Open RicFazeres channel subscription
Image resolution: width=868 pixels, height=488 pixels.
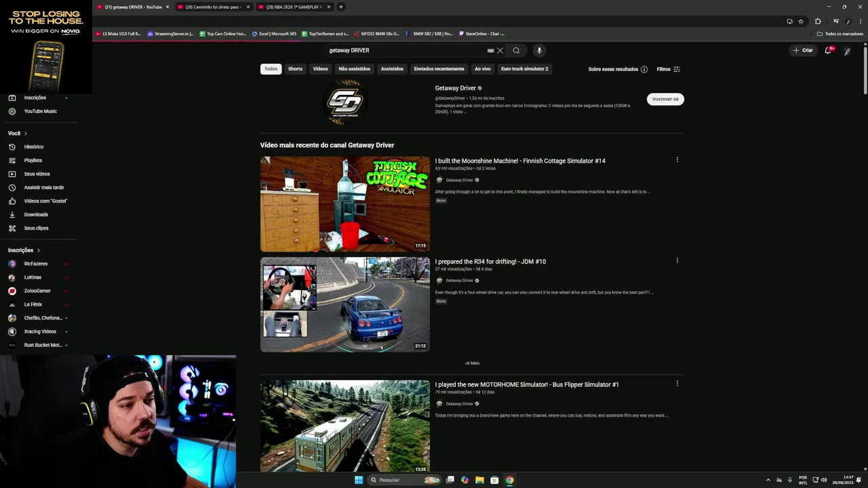[x=36, y=264]
